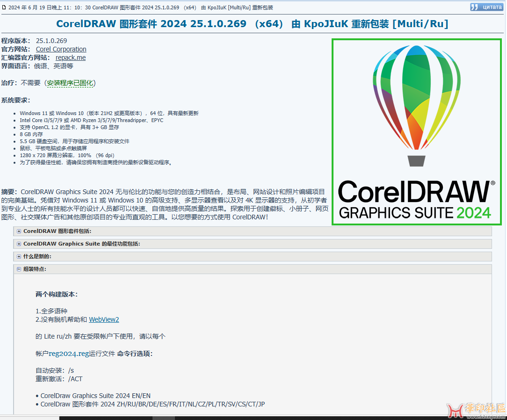Screen dimensions: 507x420
Task: Click the blue post title heading
Action: (x=252, y=24)
